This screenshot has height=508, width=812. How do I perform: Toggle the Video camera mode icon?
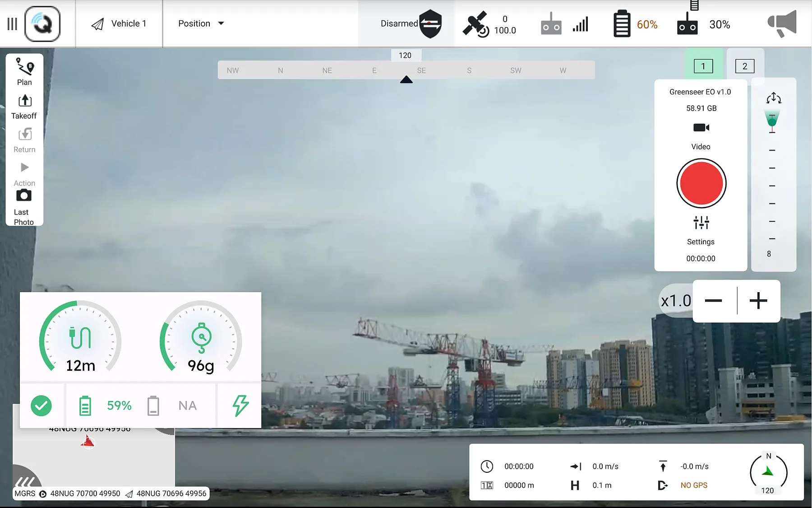701,128
